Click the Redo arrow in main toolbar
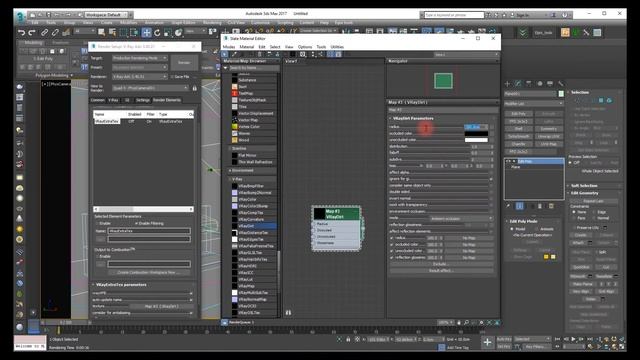The height and width of the screenshot is (360, 640). pyautogui.click(x=32, y=32)
